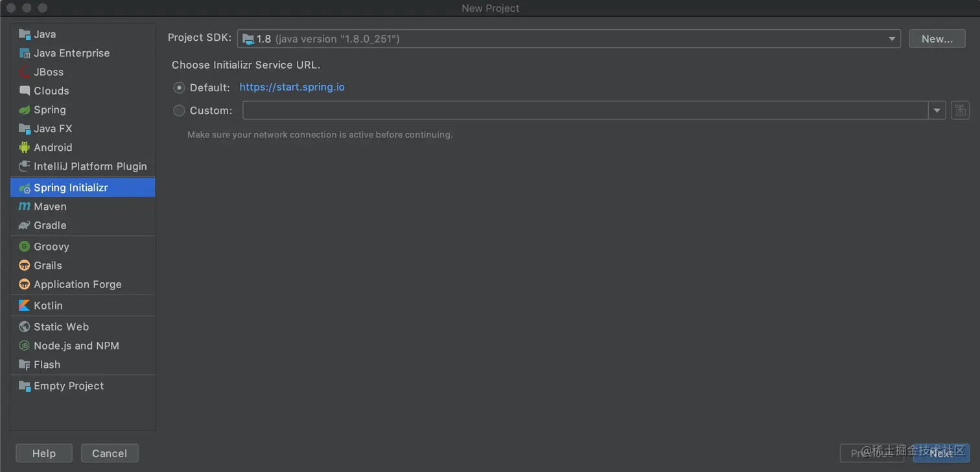The width and height of the screenshot is (980, 472).
Task: Click the Java folder icon
Action: [25, 34]
